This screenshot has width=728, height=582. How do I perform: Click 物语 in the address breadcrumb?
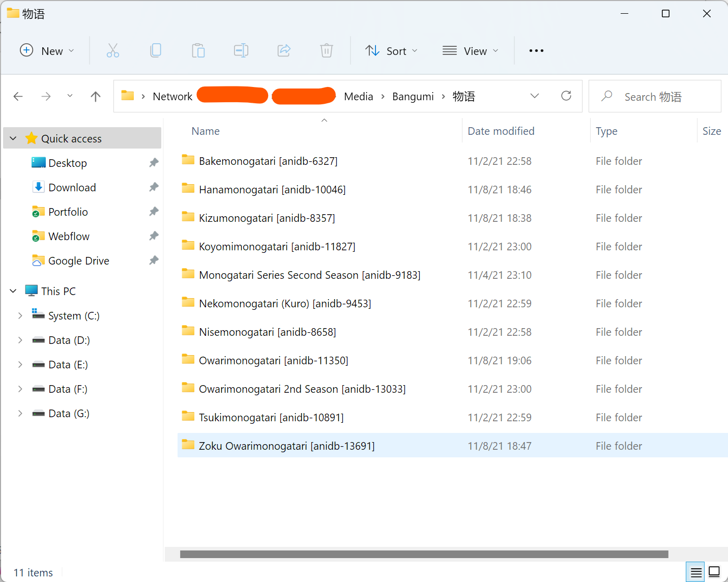click(x=464, y=96)
